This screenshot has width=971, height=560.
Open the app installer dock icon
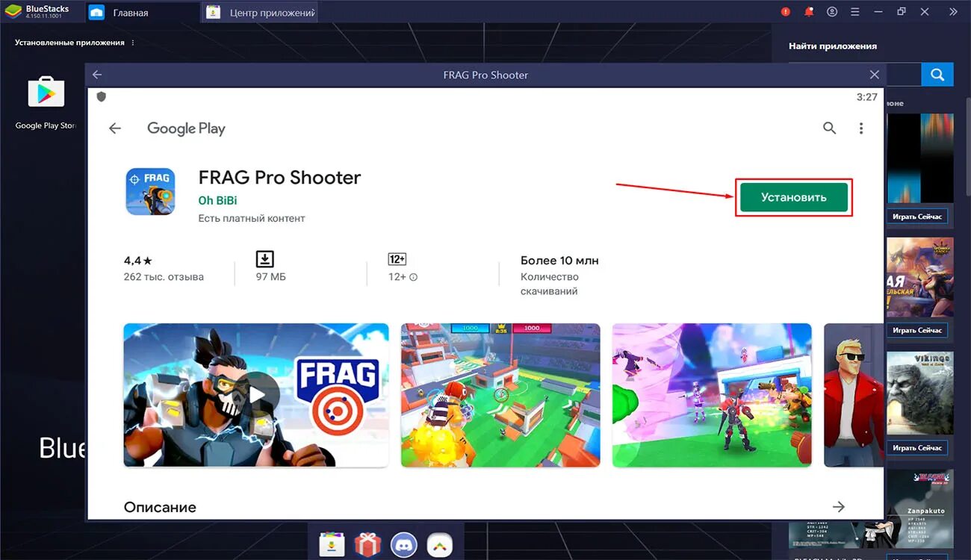tap(331, 544)
